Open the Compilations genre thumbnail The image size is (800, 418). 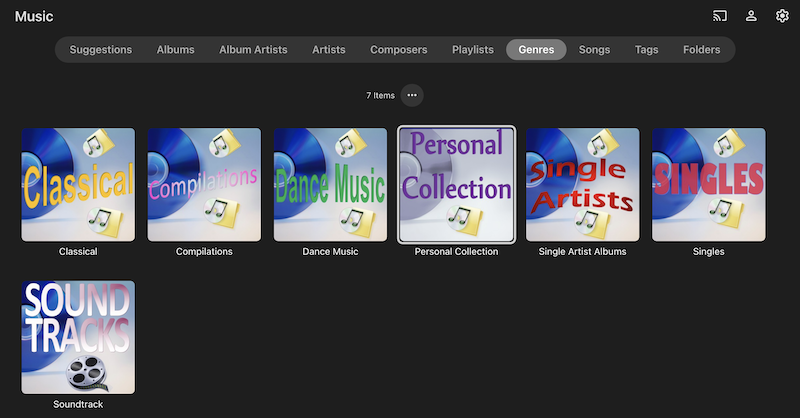204,185
